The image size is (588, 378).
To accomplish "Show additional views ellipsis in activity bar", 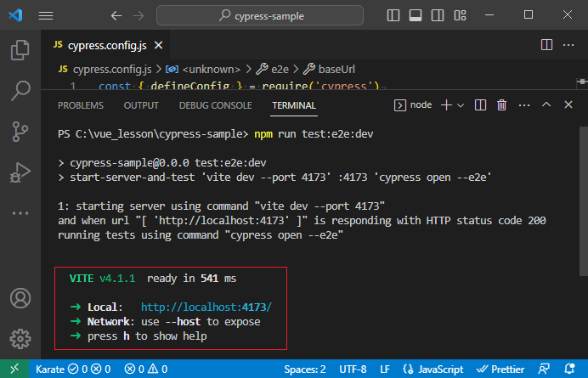I will pos(20,213).
